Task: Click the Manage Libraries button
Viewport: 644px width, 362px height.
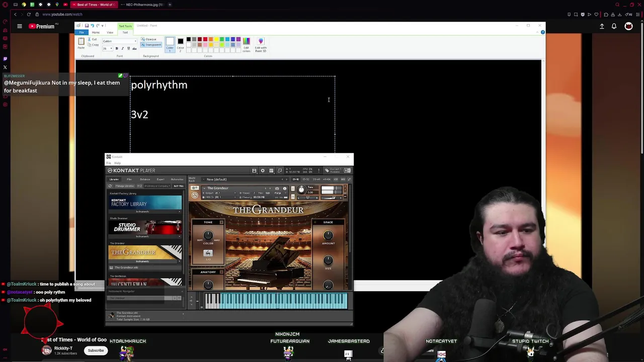Action: click(x=125, y=186)
